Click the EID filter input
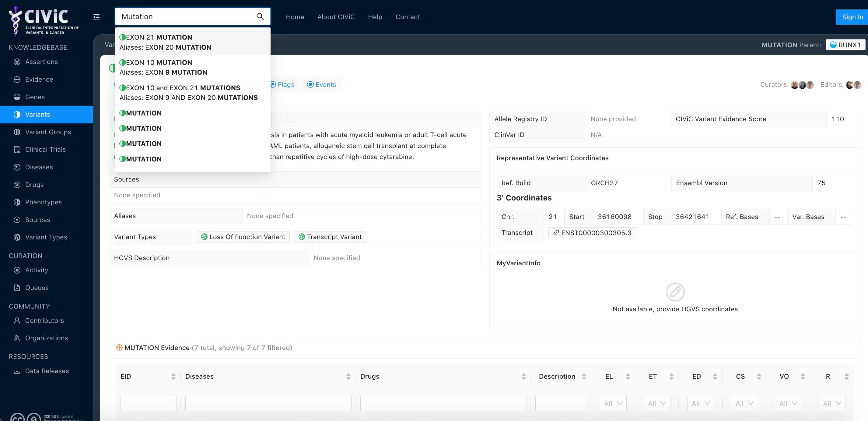868x421 pixels. [148, 403]
